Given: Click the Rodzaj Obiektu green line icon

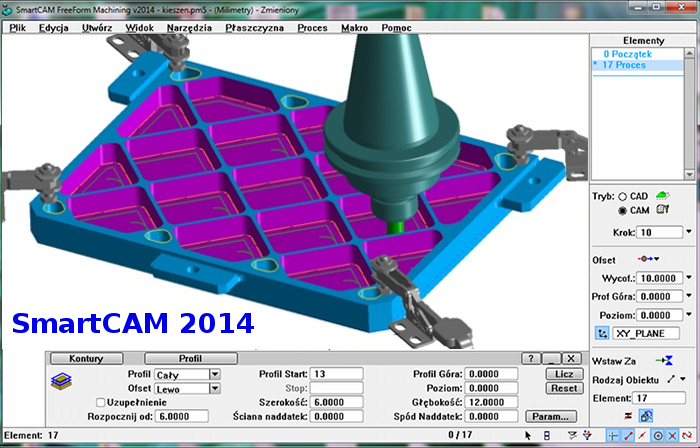Looking at the screenshot, I should click(x=671, y=379).
